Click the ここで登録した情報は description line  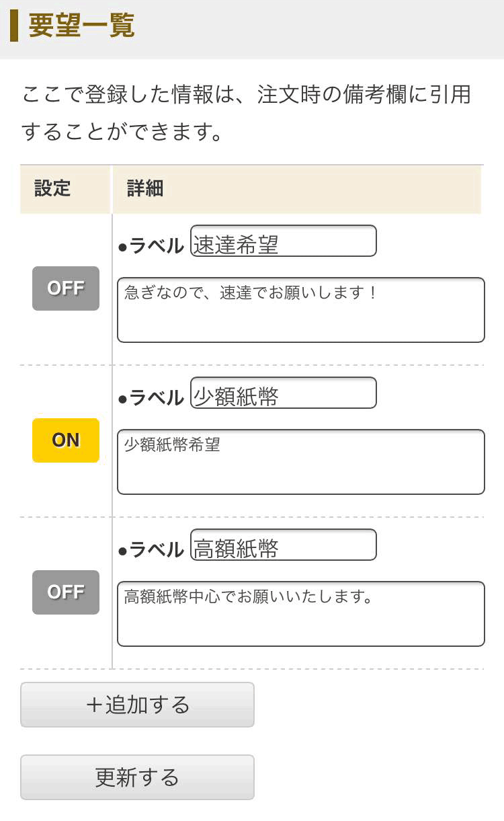point(246,95)
